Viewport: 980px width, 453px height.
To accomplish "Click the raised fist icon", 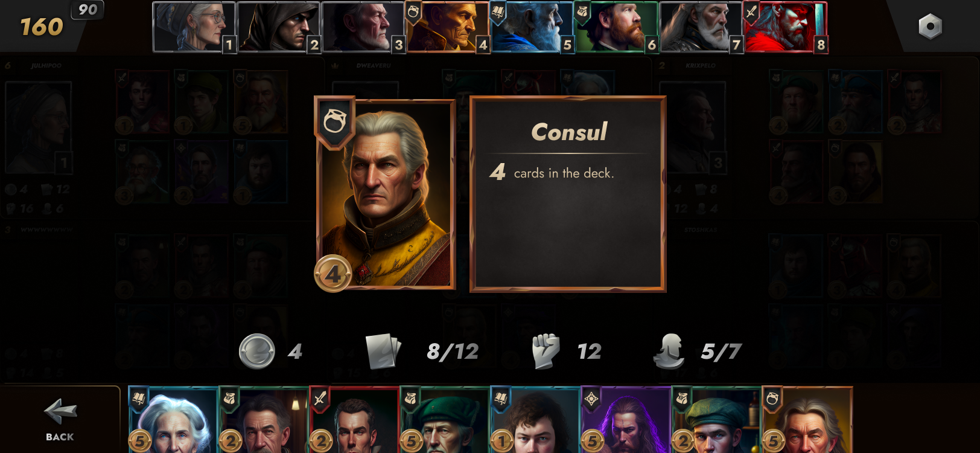I will point(546,352).
